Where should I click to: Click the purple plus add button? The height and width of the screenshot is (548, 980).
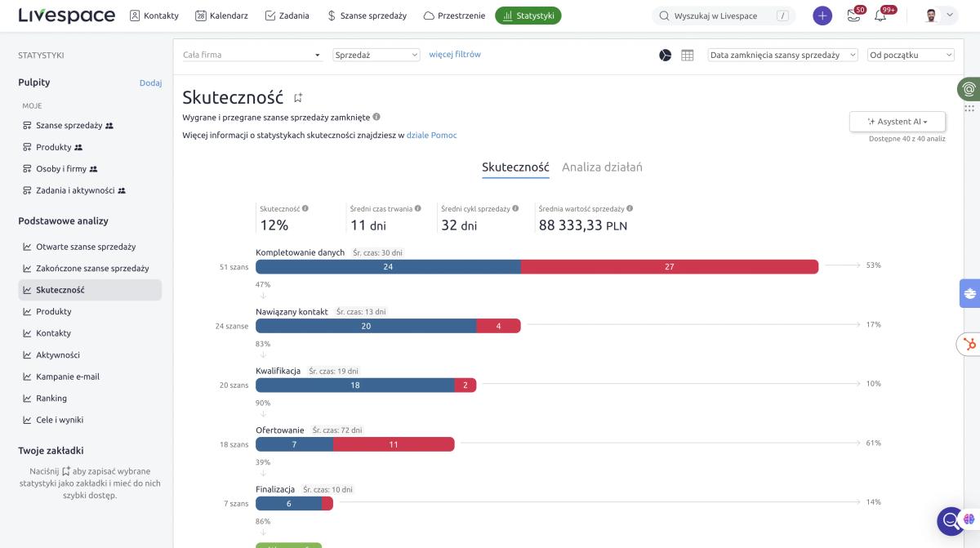[822, 16]
